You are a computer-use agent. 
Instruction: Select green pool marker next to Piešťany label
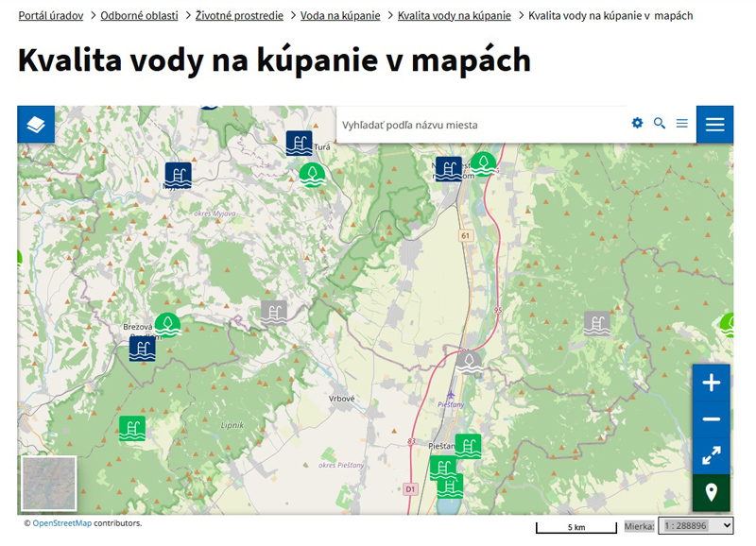468,446
